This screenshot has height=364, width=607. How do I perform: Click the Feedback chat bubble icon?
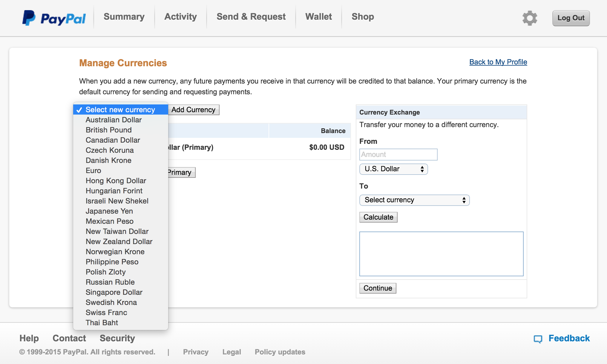tap(538, 339)
